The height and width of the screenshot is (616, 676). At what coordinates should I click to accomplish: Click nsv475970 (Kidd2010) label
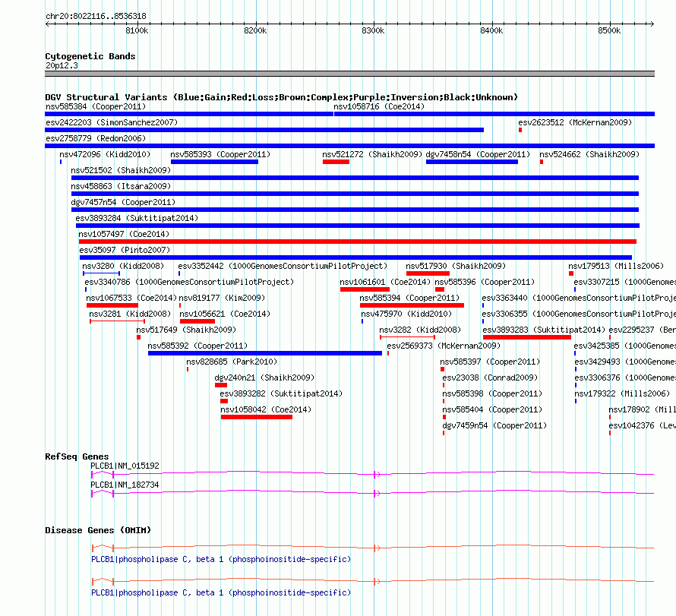tap(406, 314)
